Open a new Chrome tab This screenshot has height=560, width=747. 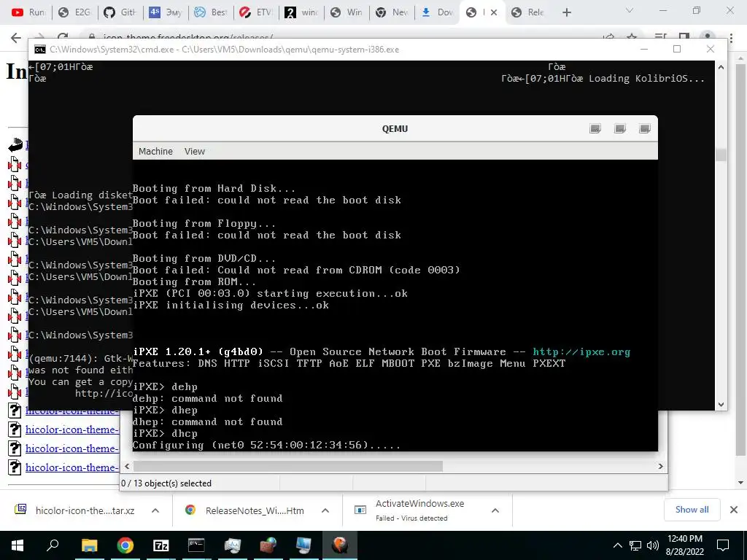click(566, 12)
